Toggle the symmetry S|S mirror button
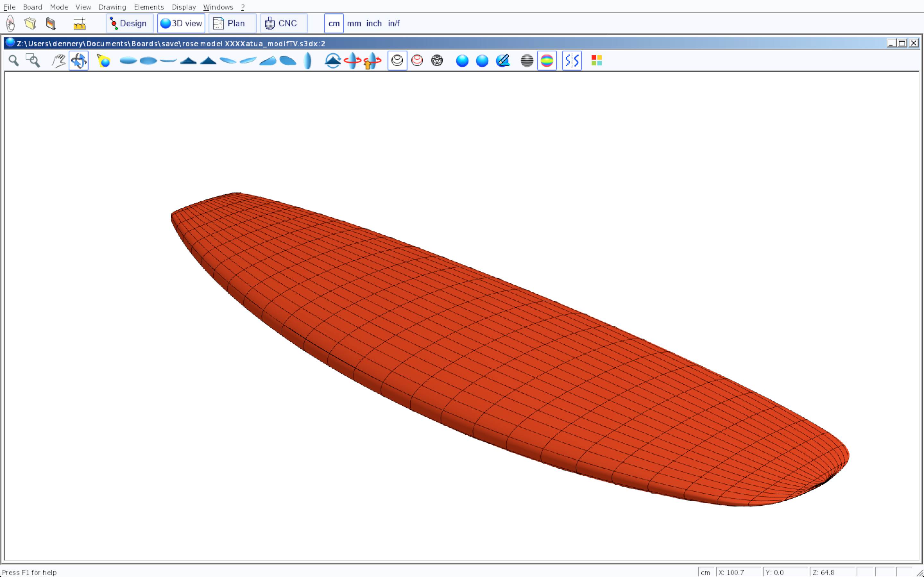 (572, 61)
